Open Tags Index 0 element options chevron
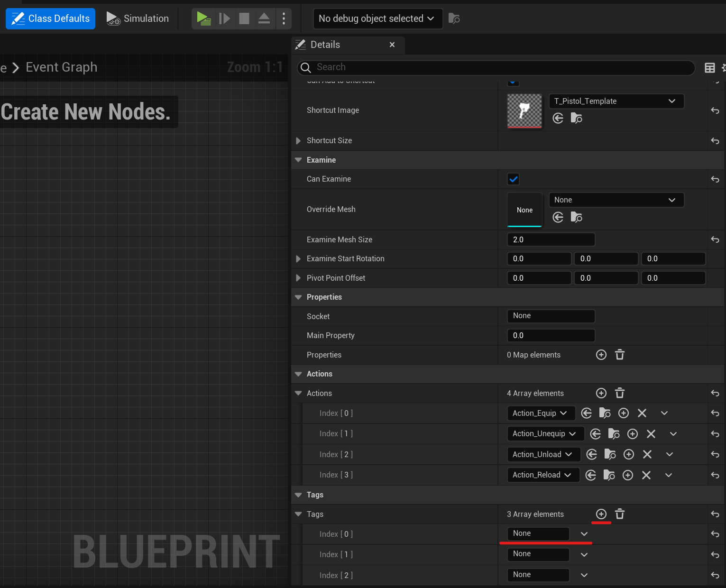Screen dimensions: 726x588 [x=584, y=534]
